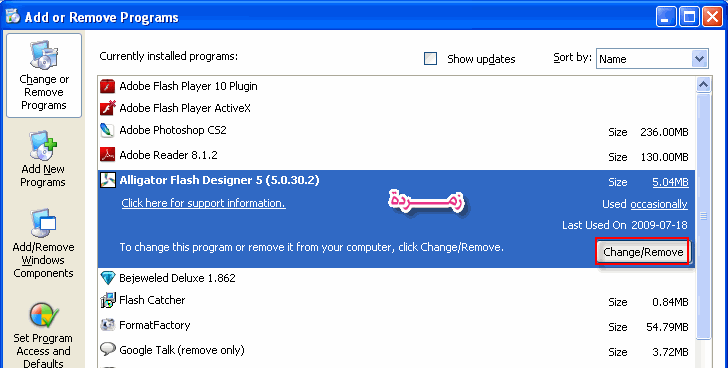728x368 pixels.
Task: Click the 54.79MB size value
Action: pyautogui.click(x=667, y=327)
